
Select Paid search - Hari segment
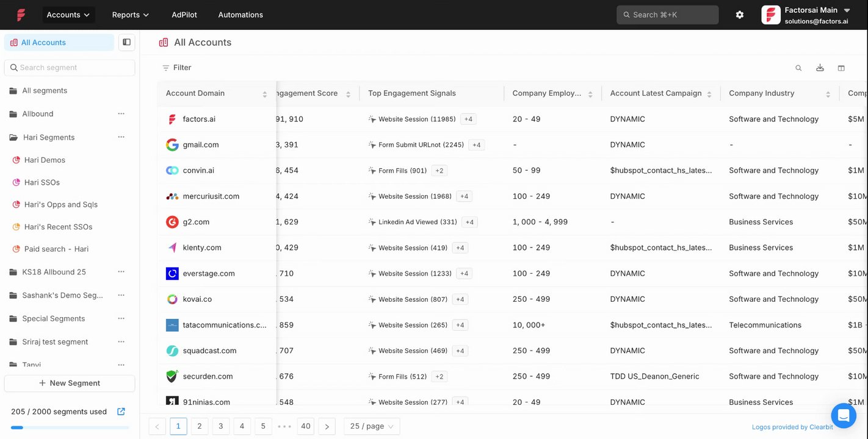coord(56,249)
